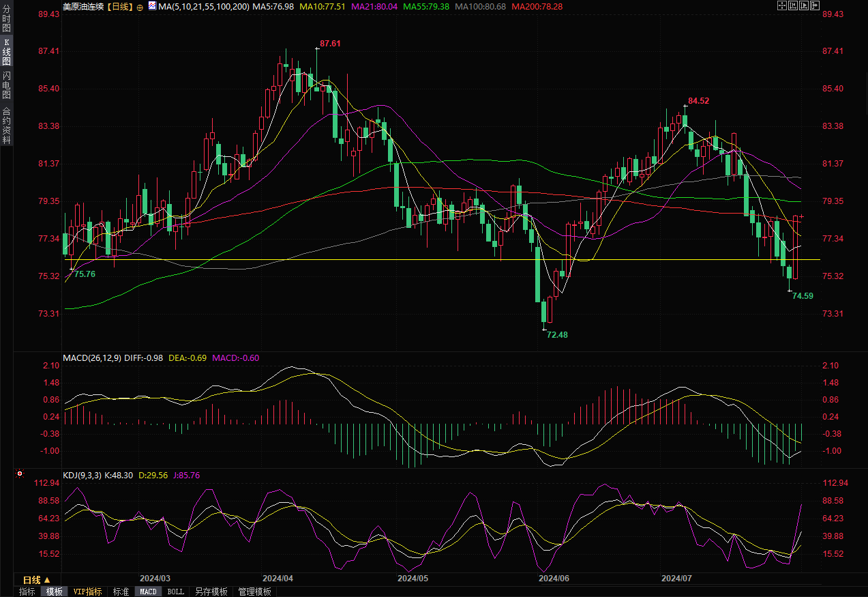Open the 日线 period selector arrow
Screen dimensions: 868x597
click(47, 579)
